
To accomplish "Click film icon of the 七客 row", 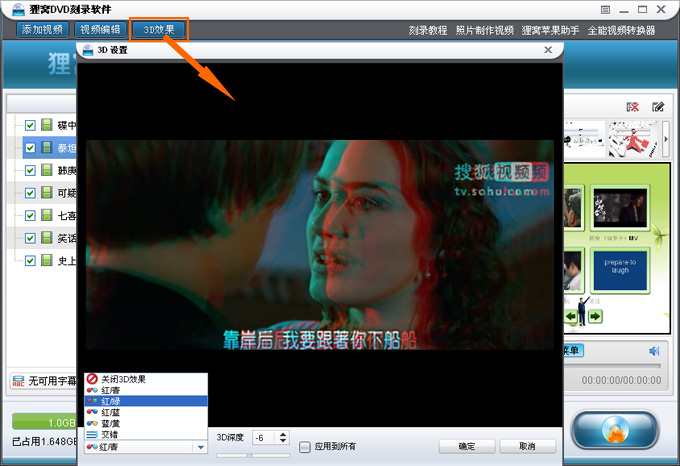I will pos(47,215).
